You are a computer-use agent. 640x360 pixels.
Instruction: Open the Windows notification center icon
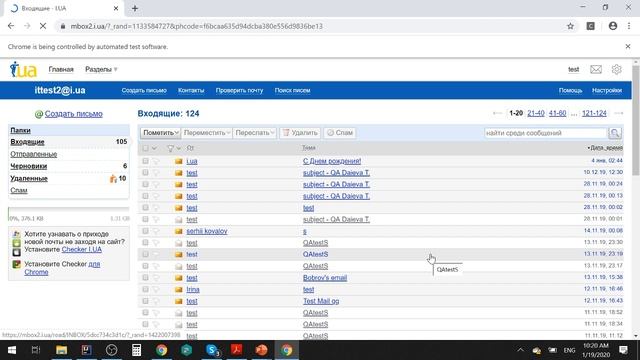click(x=623, y=350)
